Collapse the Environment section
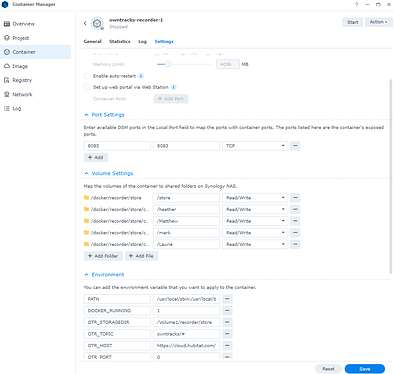The image size is (394, 374). pos(86,275)
